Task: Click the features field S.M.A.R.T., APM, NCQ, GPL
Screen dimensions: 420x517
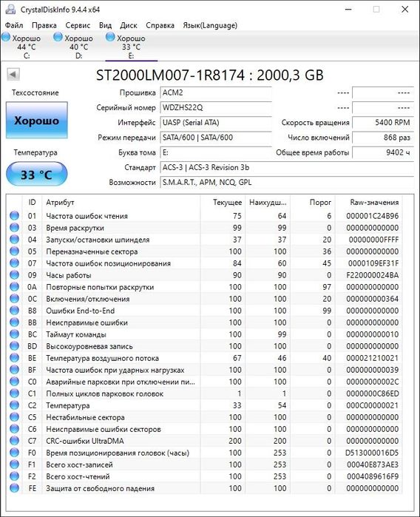Action: tap(287, 183)
